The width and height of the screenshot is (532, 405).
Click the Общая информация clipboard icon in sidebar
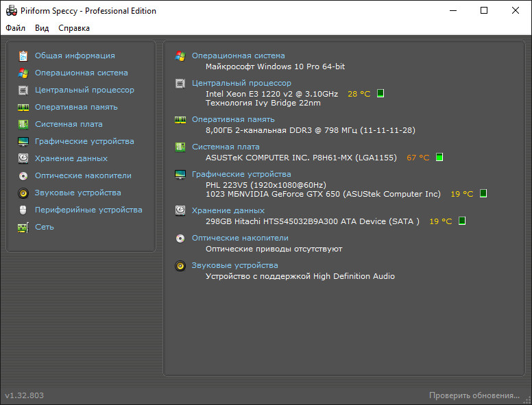point(23,56)
